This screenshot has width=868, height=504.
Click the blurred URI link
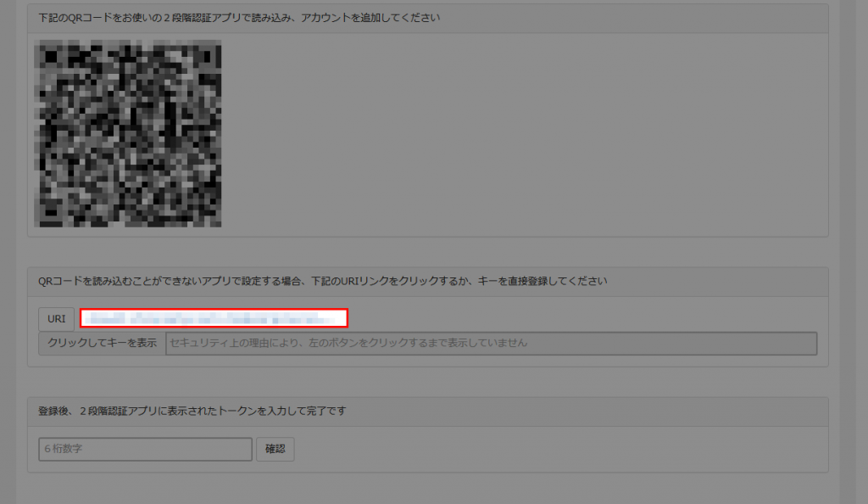point(214,318)
